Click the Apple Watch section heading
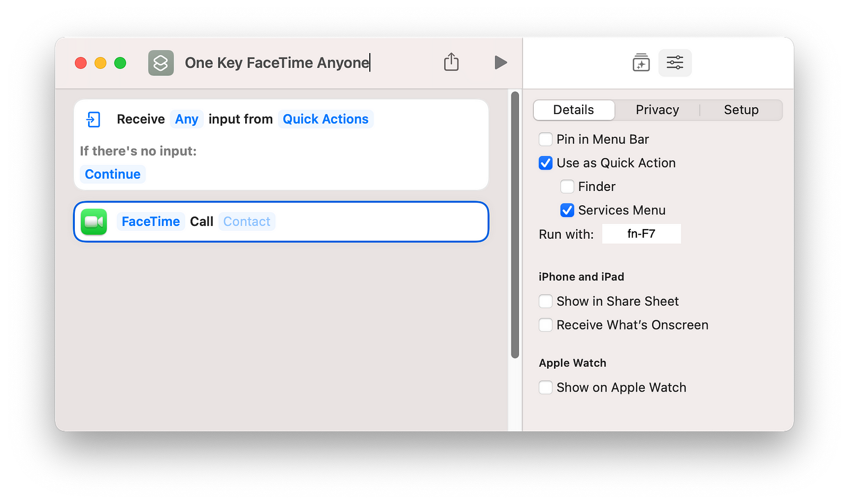 [573, 363]
